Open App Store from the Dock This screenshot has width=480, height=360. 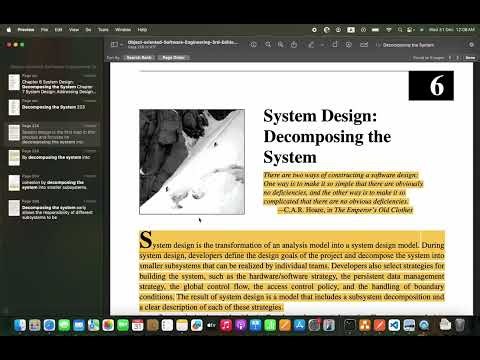click(299, 325)
